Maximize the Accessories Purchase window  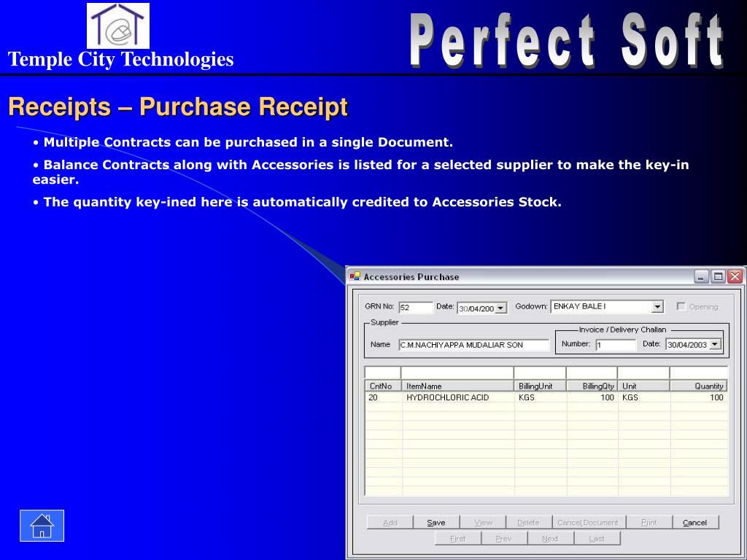pos(718,276)
